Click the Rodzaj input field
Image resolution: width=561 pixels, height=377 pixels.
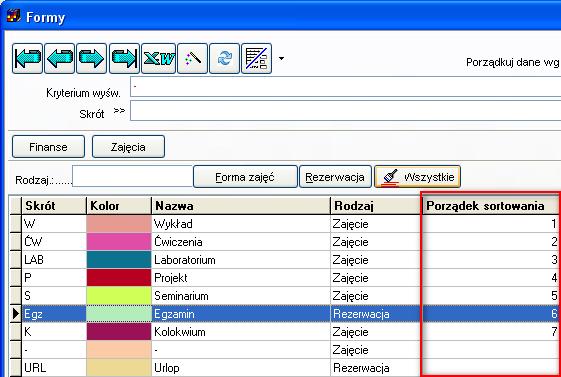pos(132,176)
